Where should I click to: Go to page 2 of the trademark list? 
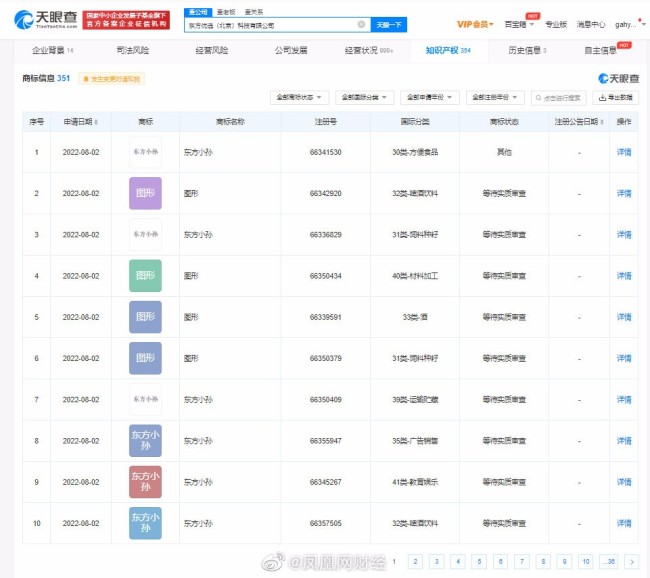[x=415, y=562]
